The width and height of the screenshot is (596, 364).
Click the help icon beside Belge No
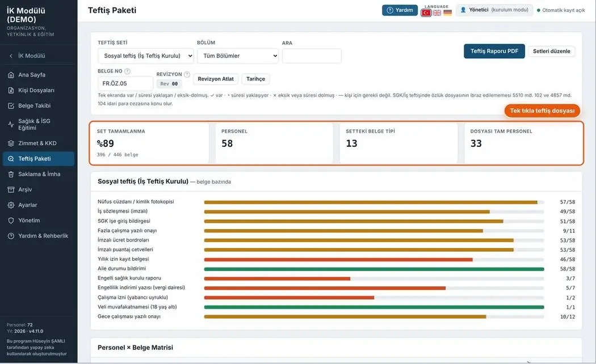(x=127, y=71)
